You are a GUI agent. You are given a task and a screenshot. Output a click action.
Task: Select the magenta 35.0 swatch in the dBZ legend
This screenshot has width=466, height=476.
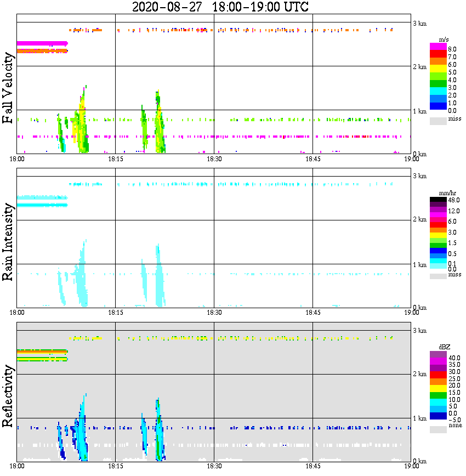pos(438,361)
